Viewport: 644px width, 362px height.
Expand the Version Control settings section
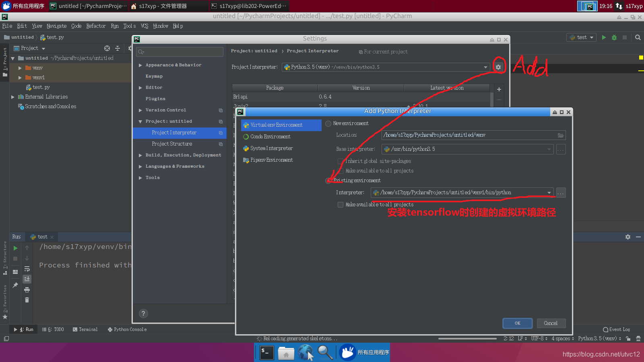click(x=140, y=110)
